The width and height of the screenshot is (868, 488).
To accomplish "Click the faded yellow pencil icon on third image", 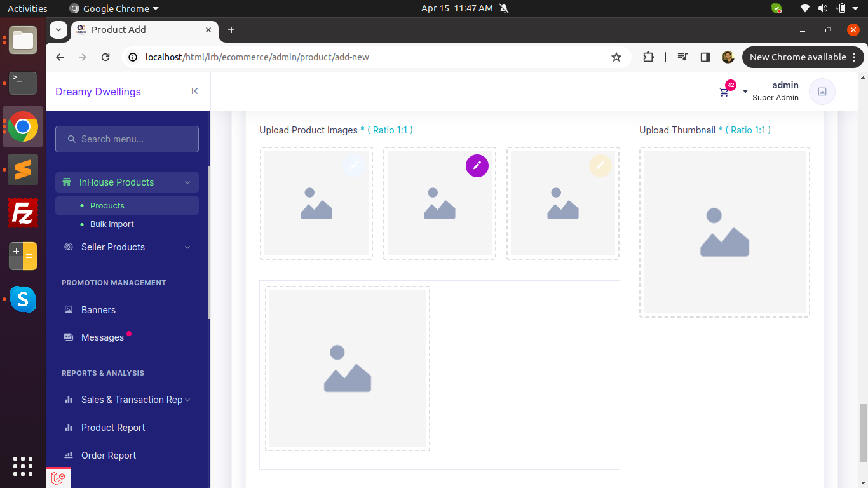I will click(x=600, y=166).
